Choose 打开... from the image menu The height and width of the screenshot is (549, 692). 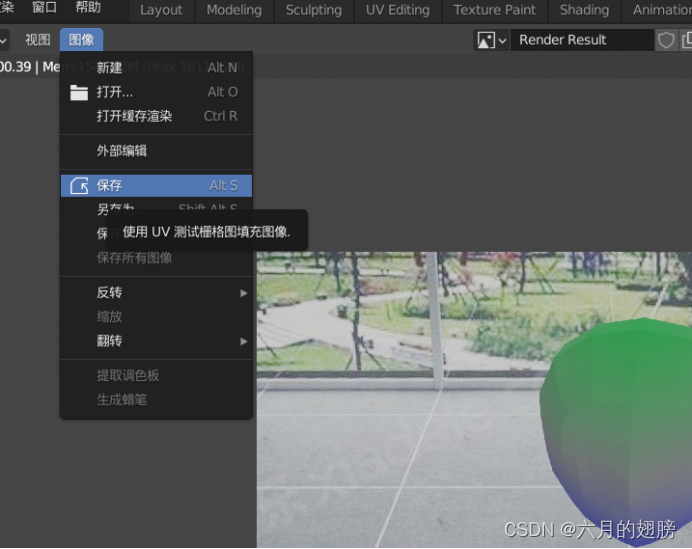tap(156, 92)
